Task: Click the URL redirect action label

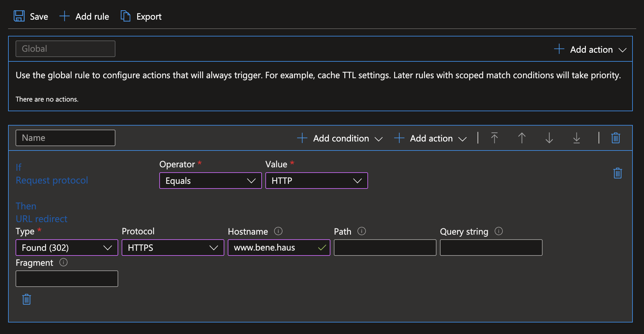Action: point(42,219)
